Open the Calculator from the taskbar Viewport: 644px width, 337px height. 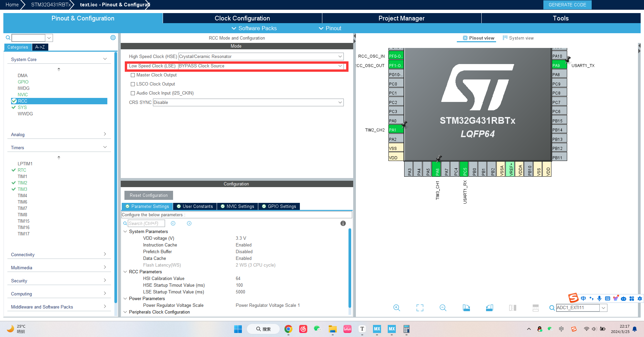coord(406,329)
